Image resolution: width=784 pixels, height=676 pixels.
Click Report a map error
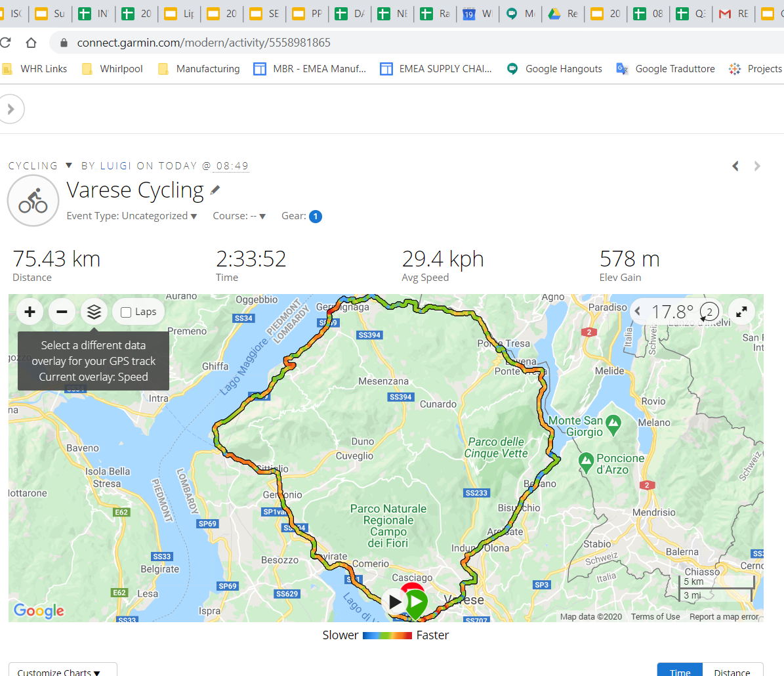[724, 616]
